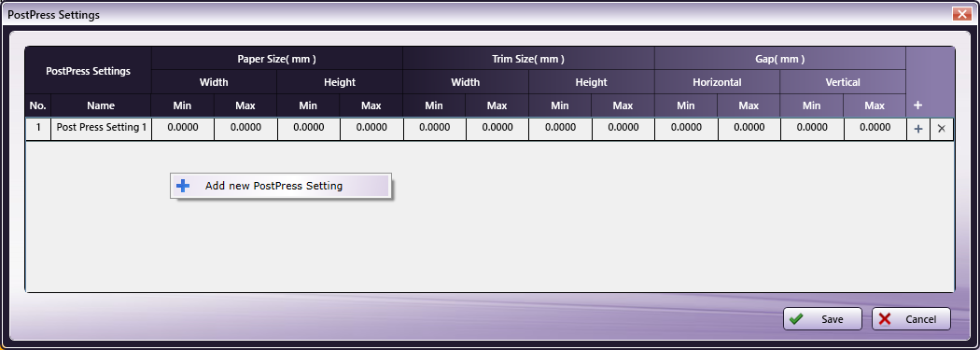980x350 pixels.
Task: Click the red X icon on Cancel button
Action: pyautogui.click(x=885, y=319)
